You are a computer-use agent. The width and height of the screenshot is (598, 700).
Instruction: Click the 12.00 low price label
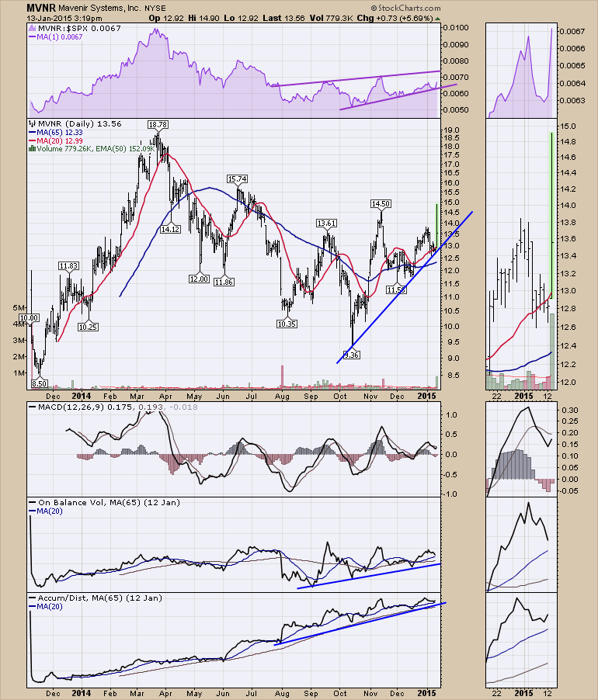click(199, 279)
